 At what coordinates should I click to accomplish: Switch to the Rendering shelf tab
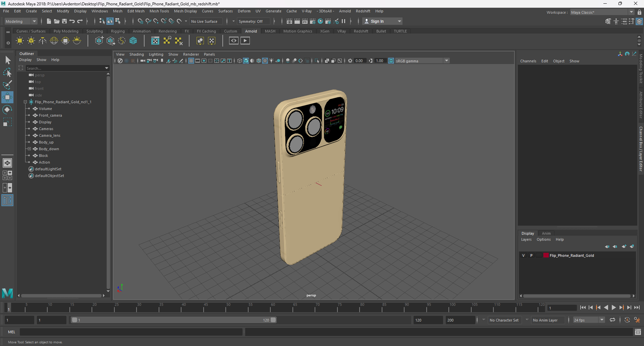[x=167, y=31]
